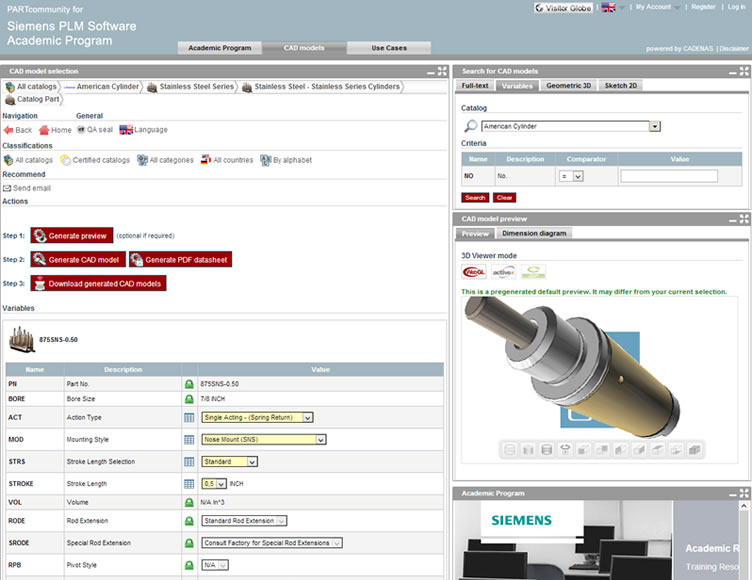Click the red Clear button

point(504,198)
